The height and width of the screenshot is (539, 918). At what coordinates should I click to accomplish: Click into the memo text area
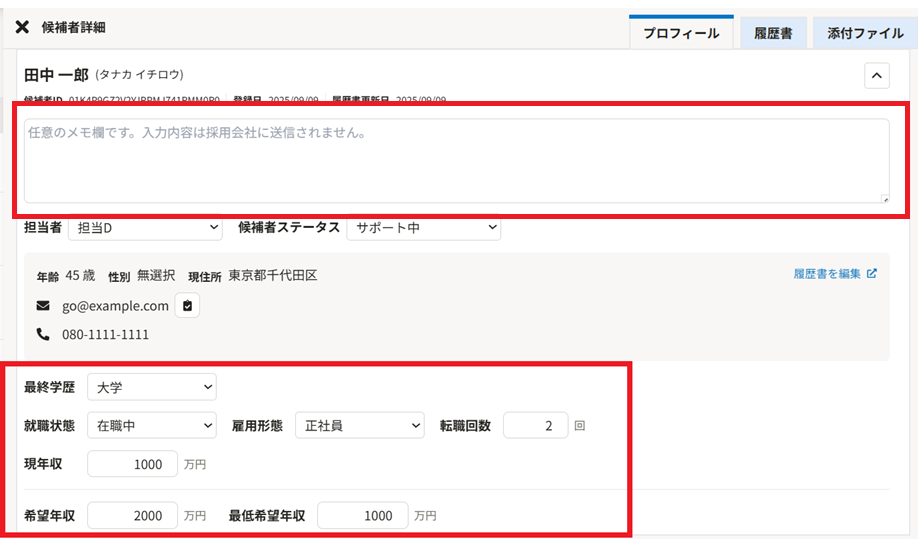point(456,161)
